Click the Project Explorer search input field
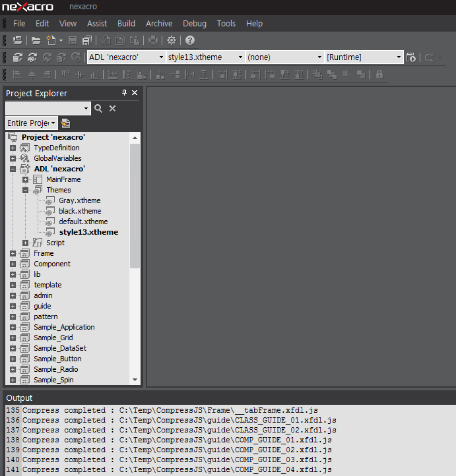Viewport: 456px width, 476px height. pos(44,108)
